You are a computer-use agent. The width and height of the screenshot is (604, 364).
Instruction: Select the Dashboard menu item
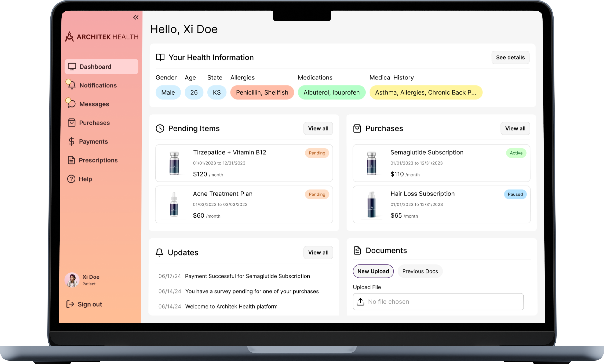(x=101, y=67)
